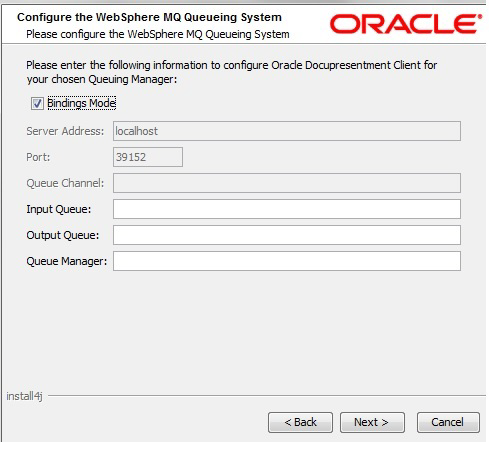Click the install4j text near the bottom
This screenshot has height=453, width=490.
coord(24,396)
